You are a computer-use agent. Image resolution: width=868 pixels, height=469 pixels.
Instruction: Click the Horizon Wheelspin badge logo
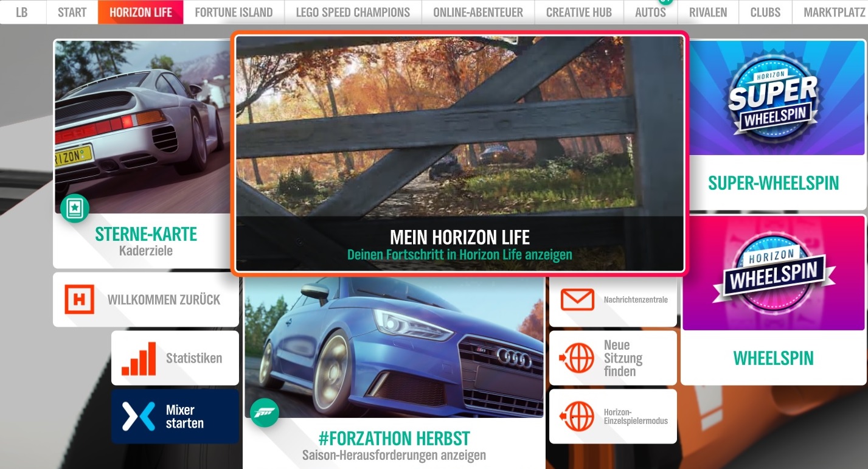773,273
